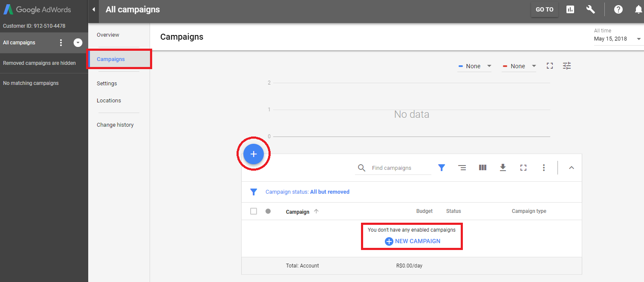
Task: Open the reports chart icon in header
Action: tap(570, 9)
